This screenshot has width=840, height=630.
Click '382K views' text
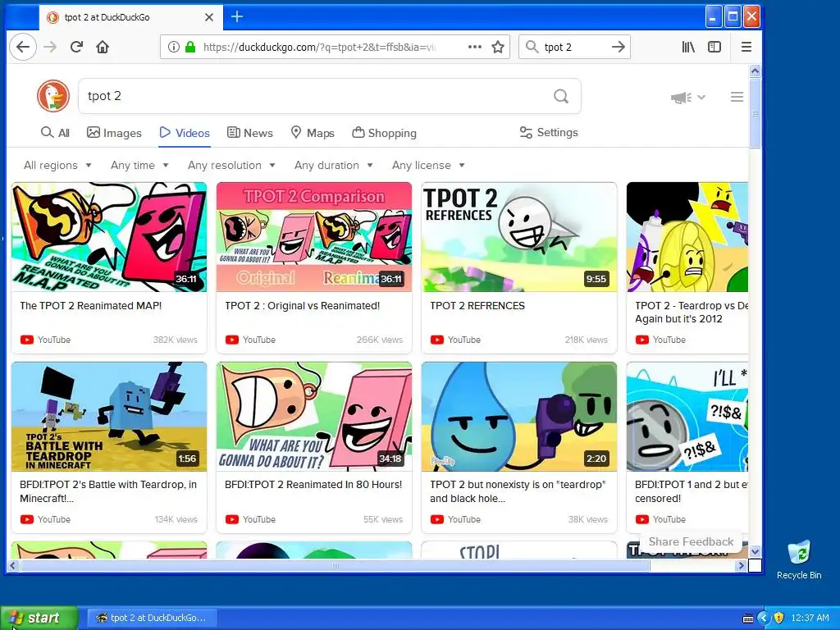(x=176, y=340)
